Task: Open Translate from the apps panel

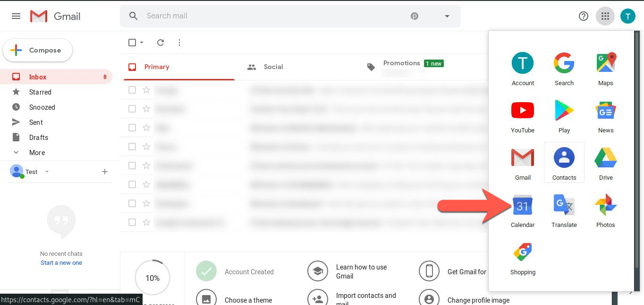Action: (x=564, y=211)
